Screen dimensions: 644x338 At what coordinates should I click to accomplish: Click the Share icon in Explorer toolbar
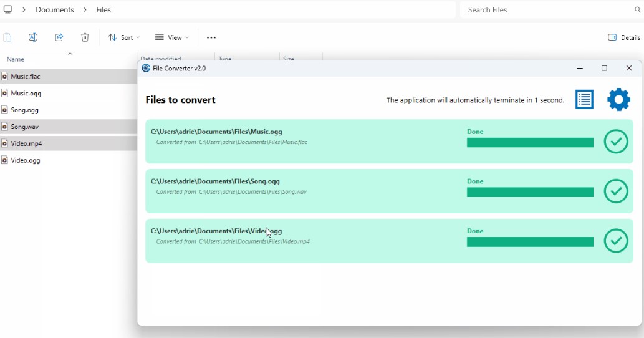(59, 37)
